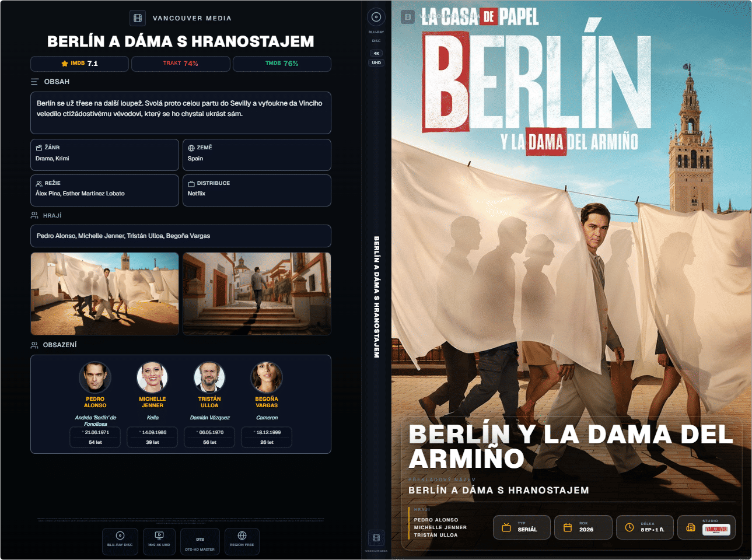Click the birthdate 14.09.1986
Image resolution: width=752 pixels, height=560 pixels.
[x=153, y=432]
